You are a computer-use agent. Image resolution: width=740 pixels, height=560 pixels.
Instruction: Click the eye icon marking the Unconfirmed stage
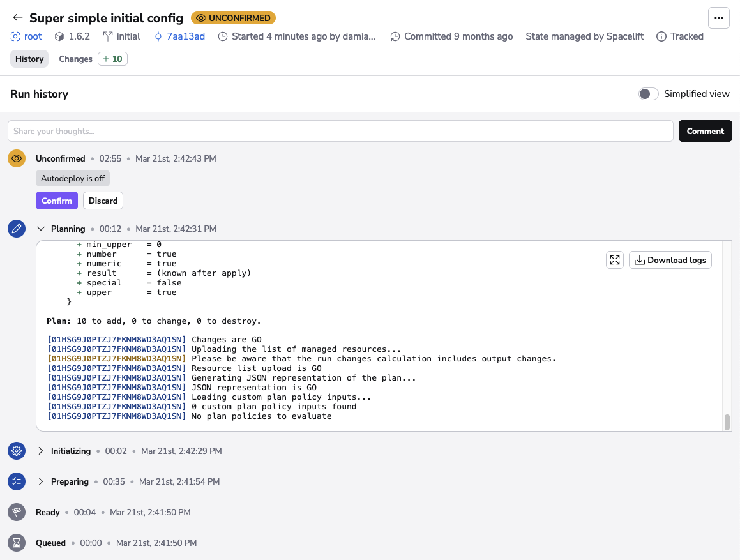pos(16,158)
